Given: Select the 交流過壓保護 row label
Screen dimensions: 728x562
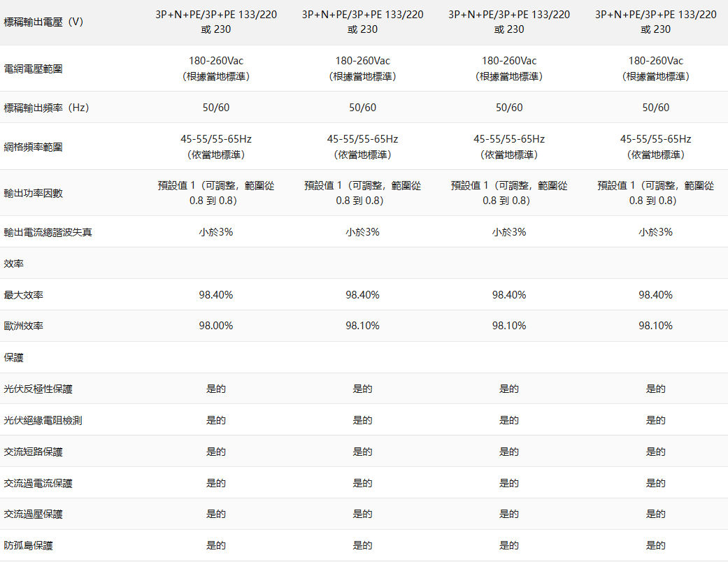Looking at the screenshot, I should click(x=34, y=514).
